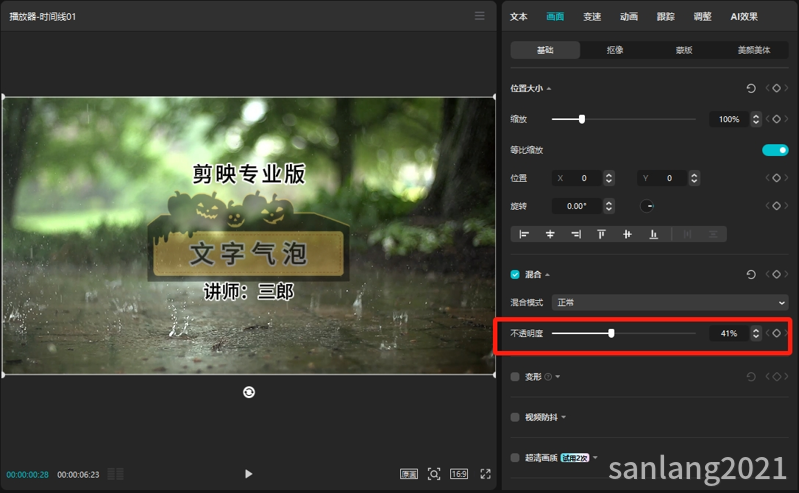This screenshot has height=493, width=799.
Task: Reset the 混合 blend settings
Action: 751,274
